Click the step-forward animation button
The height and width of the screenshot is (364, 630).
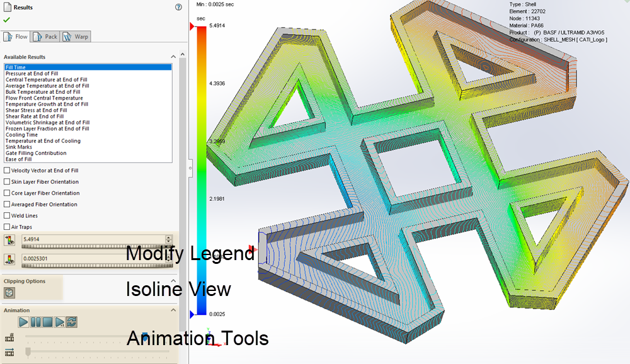[x=60, y=322]
